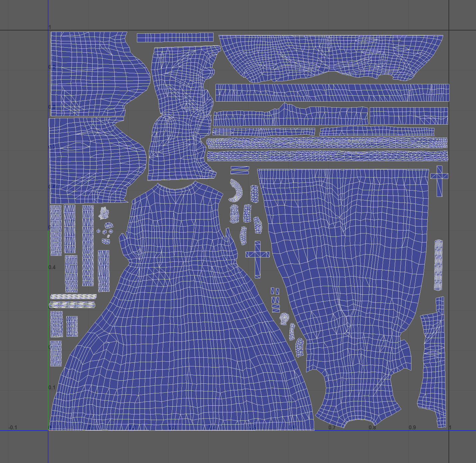
Task: Select the large cross-shaped UV shell
Action: [257, 259]
